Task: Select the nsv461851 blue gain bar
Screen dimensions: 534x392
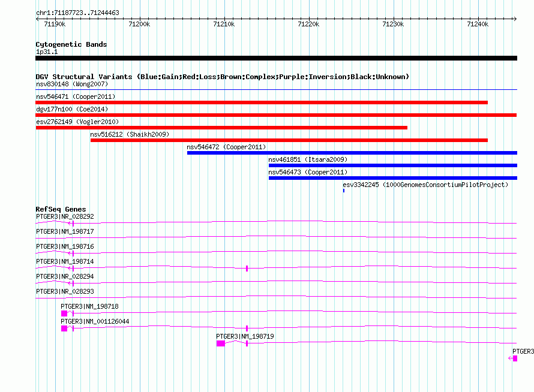Action: (x=393, y=165)
